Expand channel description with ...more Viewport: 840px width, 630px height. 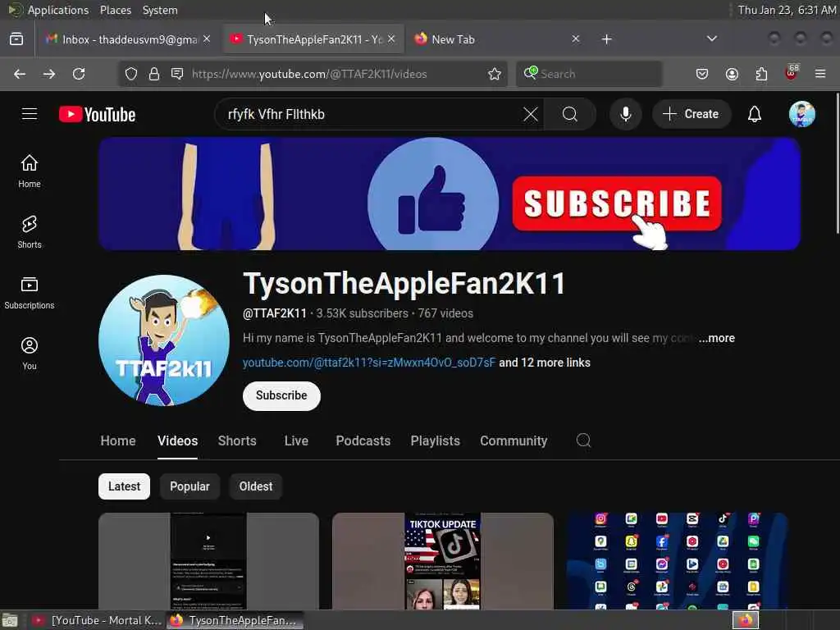tap(717, 338)
